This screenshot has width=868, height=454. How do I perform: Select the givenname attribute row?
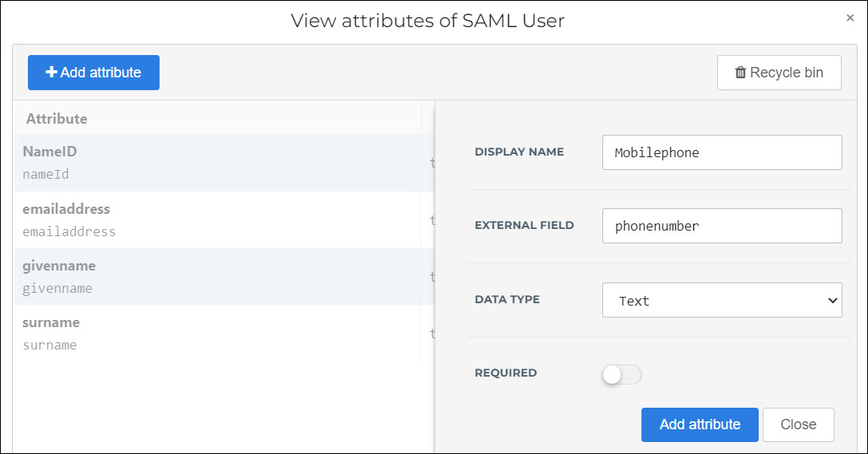[x=224, y=276]
